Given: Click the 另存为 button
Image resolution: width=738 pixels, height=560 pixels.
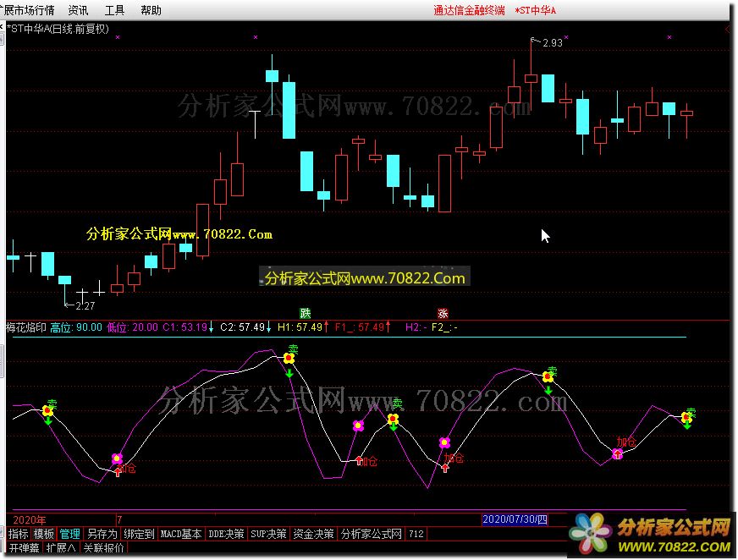Looking at the screenshot, I should pyautogui.click(x=102, y=534).
